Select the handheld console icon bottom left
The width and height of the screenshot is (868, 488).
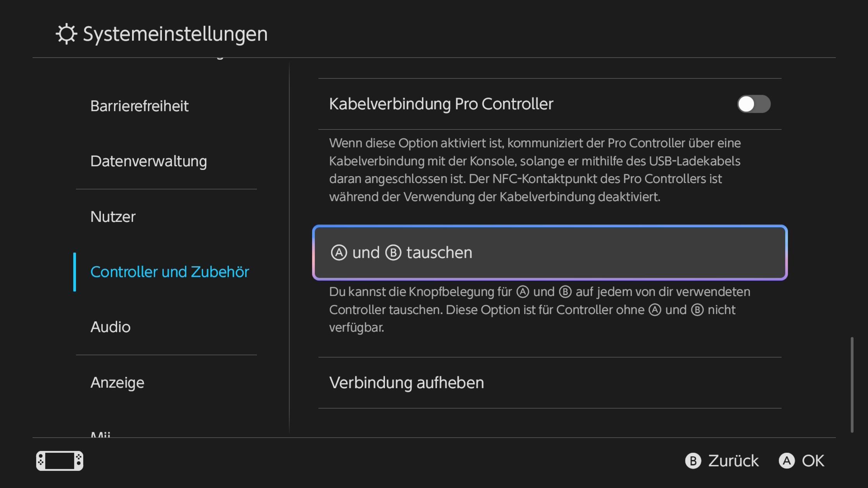tap(59, 461)
